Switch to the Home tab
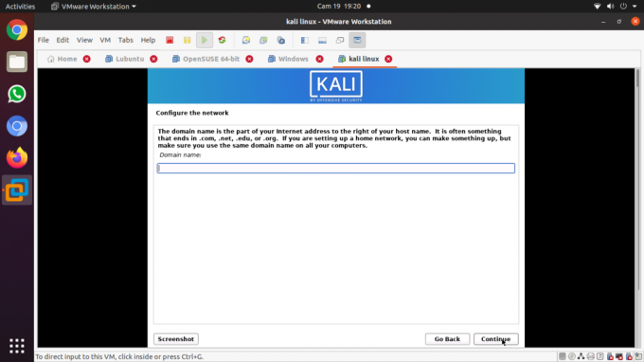Image resolution: width=644 pixels, height=362 pixels. tap(63, 59)
